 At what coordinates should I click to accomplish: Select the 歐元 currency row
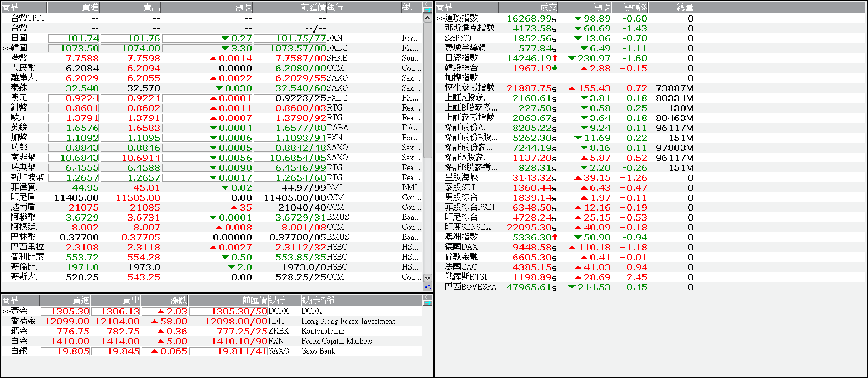[x=212, y=118]
